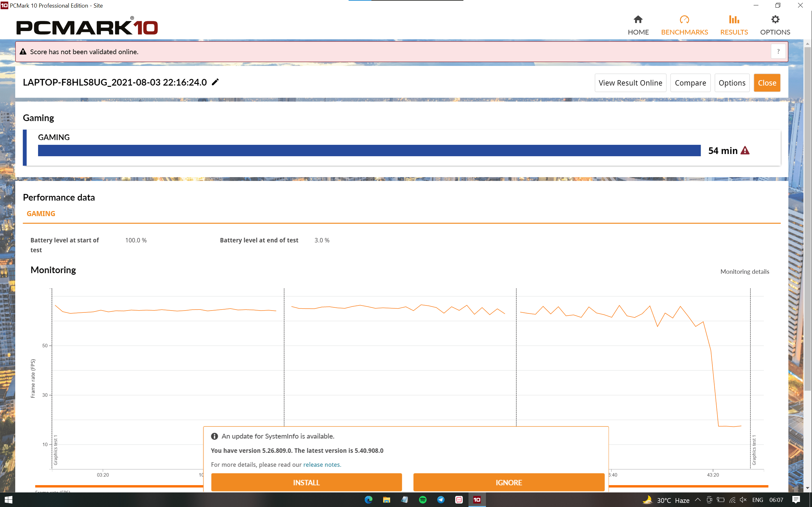Select the GAMING performance data tab

click(x=41, y=214)
